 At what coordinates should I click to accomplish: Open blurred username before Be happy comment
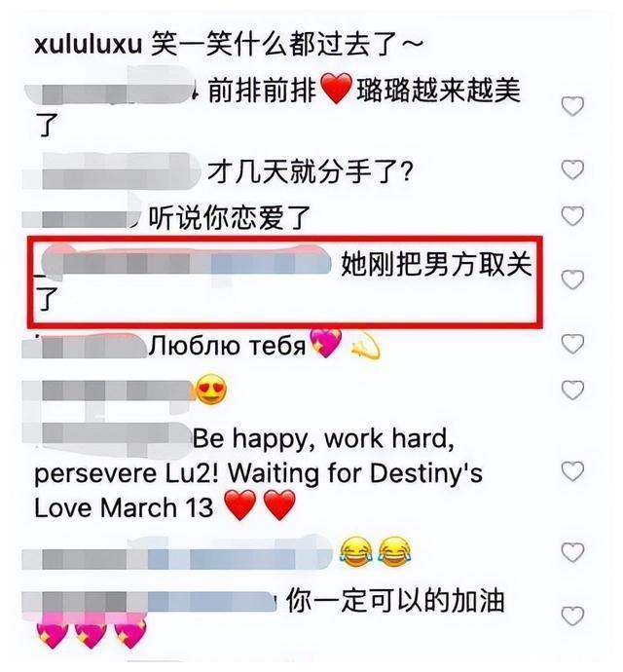[106, 437]
